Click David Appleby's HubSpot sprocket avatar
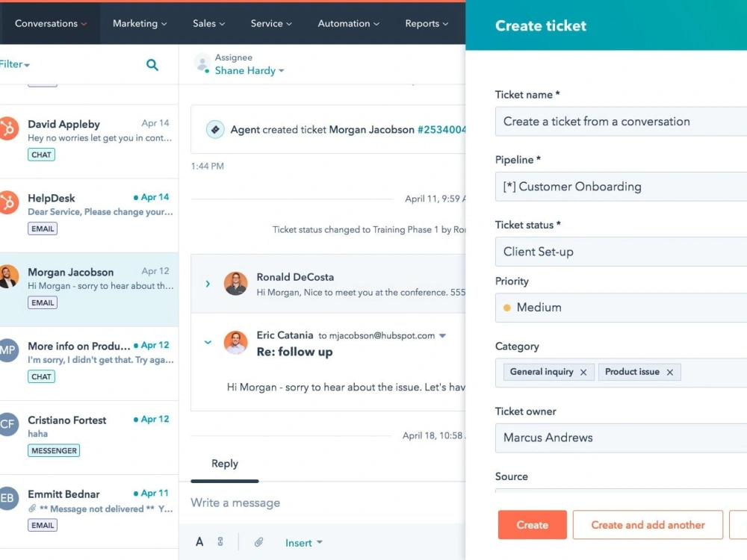747x560 pixels. click(8, 128)
